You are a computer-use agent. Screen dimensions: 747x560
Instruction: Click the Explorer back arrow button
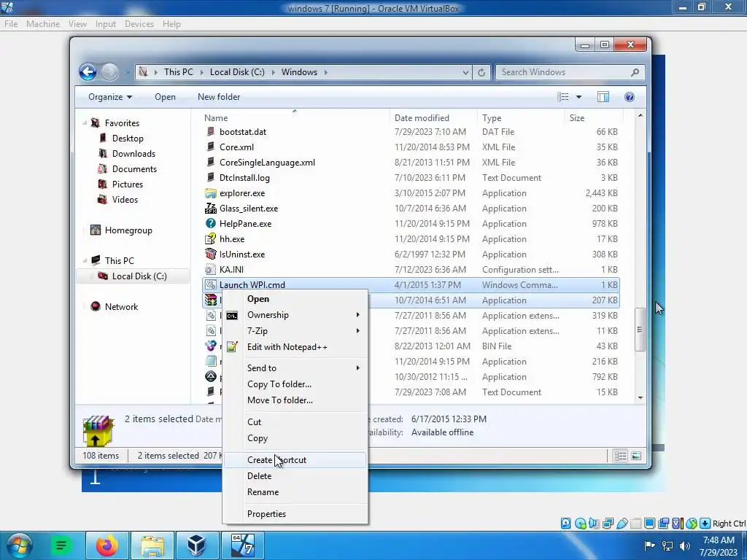(x=88, y=72)
